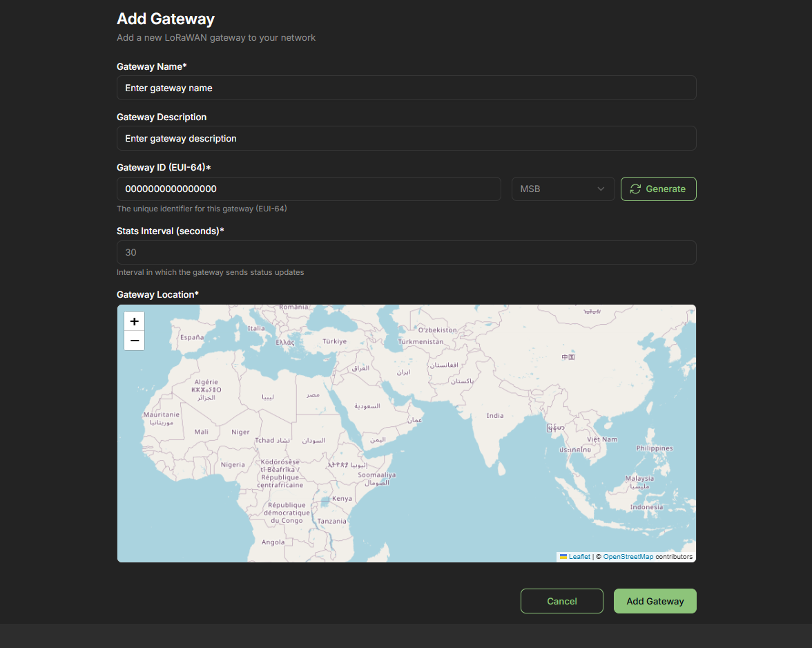Switch byte order from MSB via the dropdown
The width and height of the screenshot is (812, 648).
point(563,189)
